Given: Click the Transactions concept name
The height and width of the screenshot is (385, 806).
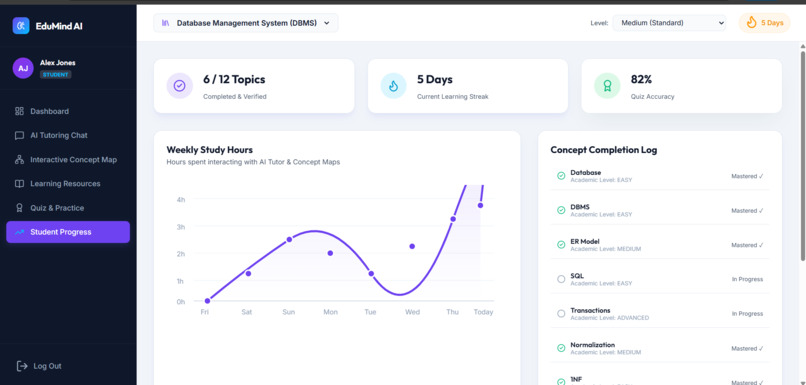Looking at the screenshot, I should (590, 310).
